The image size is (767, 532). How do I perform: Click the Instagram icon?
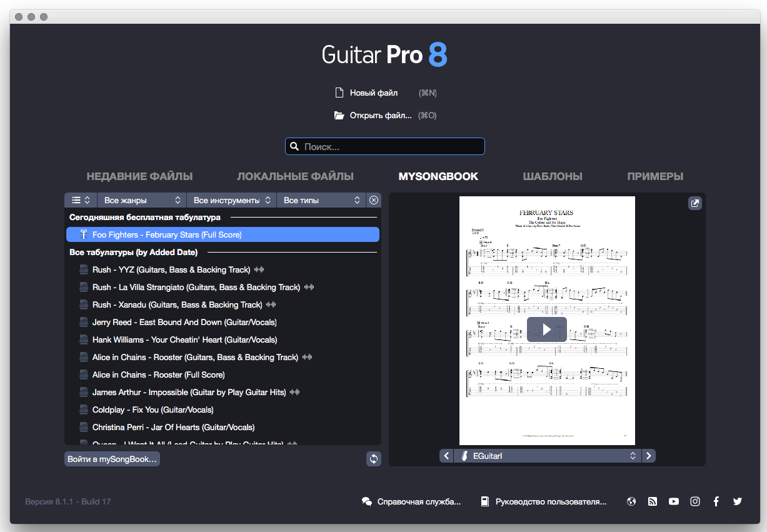(695, 501)
